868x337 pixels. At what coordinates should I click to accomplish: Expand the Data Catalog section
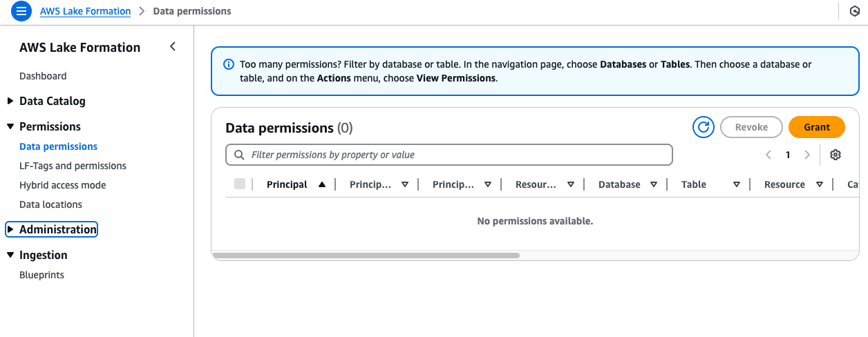[10, 101]
